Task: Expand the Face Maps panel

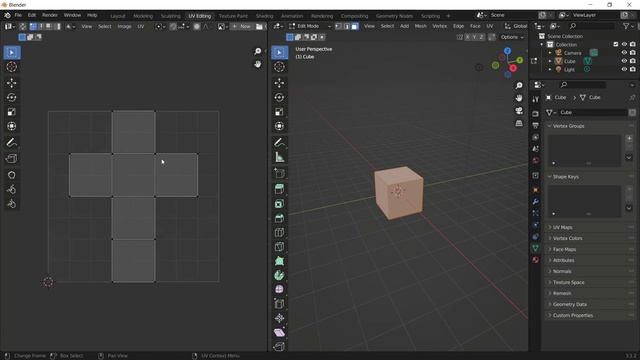Action: click(590, 249)
